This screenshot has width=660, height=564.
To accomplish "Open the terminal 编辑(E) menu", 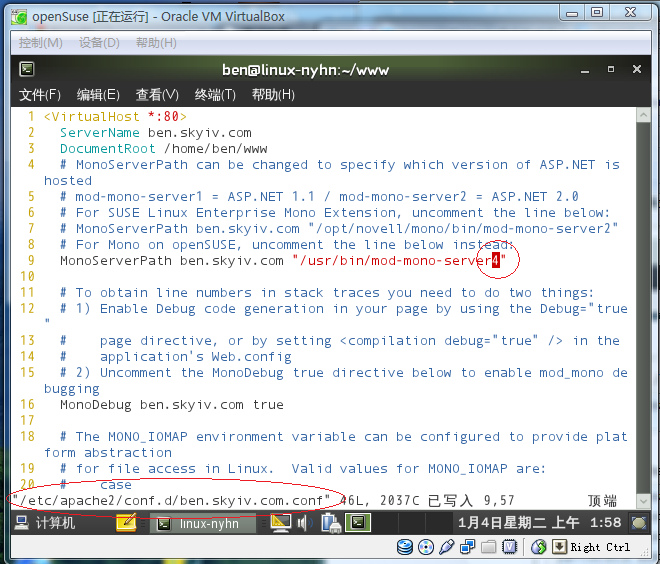I will [98, 95].
